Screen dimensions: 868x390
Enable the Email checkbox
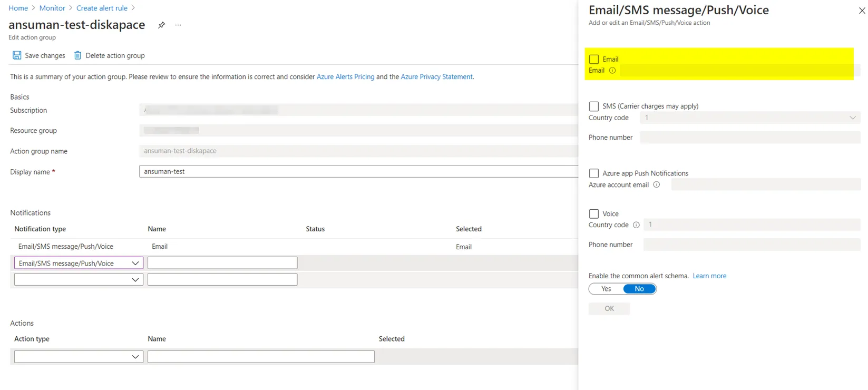[594, 59]
